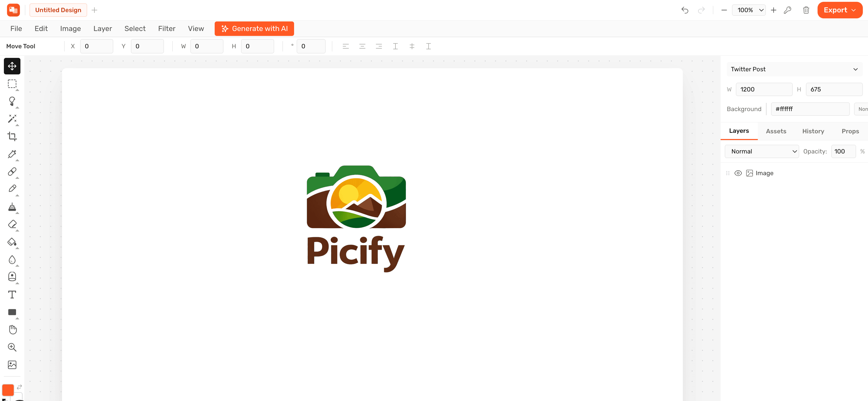Hide the Image layer with eye icon
This screenshot has height=401, width=868.
(x=738, y=173)
